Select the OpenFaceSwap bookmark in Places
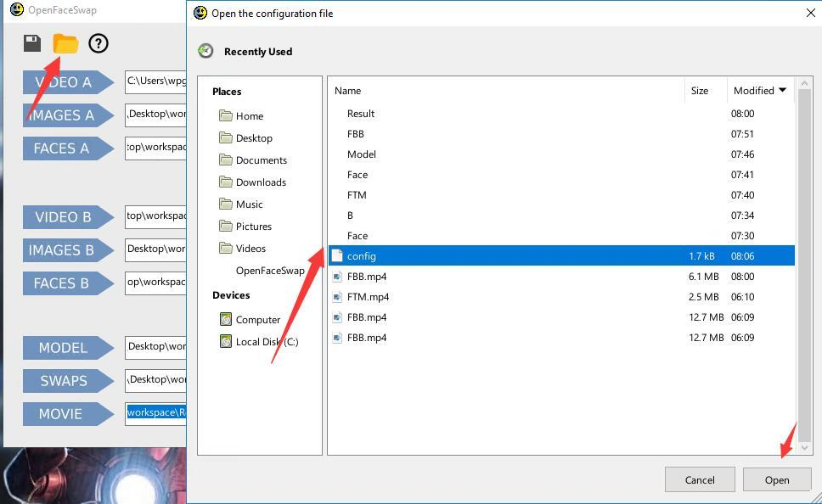The image size is (822, 504). (x=270, y=271)
